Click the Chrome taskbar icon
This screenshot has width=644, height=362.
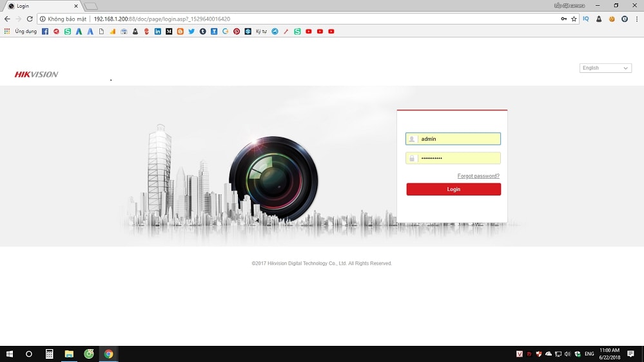pyautogui.click(x=108, y=354)
